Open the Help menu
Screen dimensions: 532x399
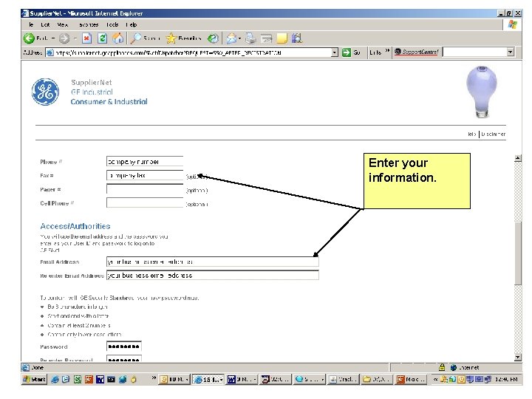pyautogui.click(x=132, y=25)
